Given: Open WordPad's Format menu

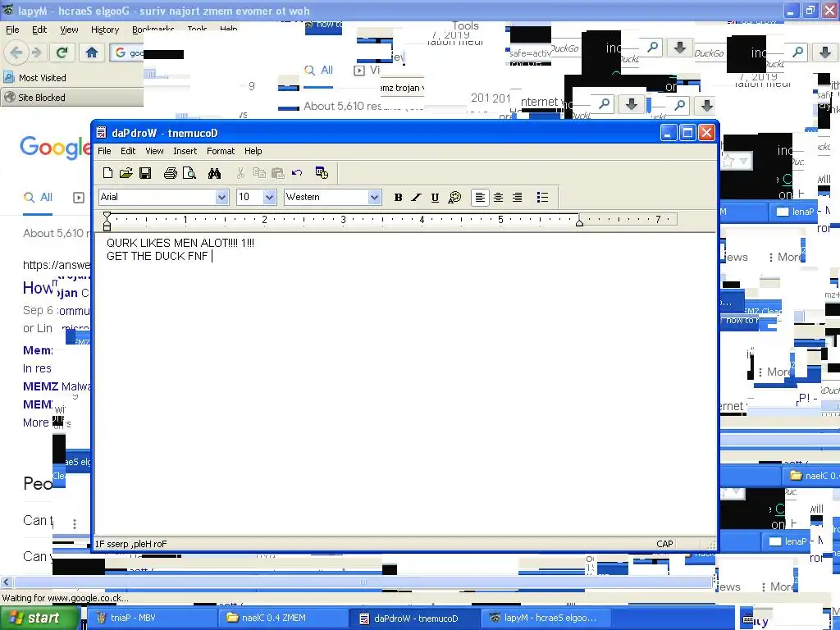Looking at the screenshot, I should 221,151.
